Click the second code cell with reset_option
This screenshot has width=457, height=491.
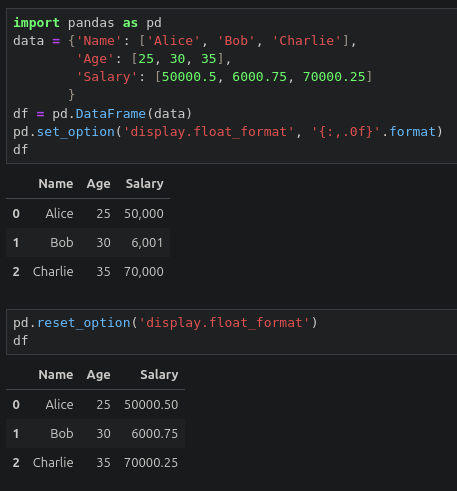point(231,332)
